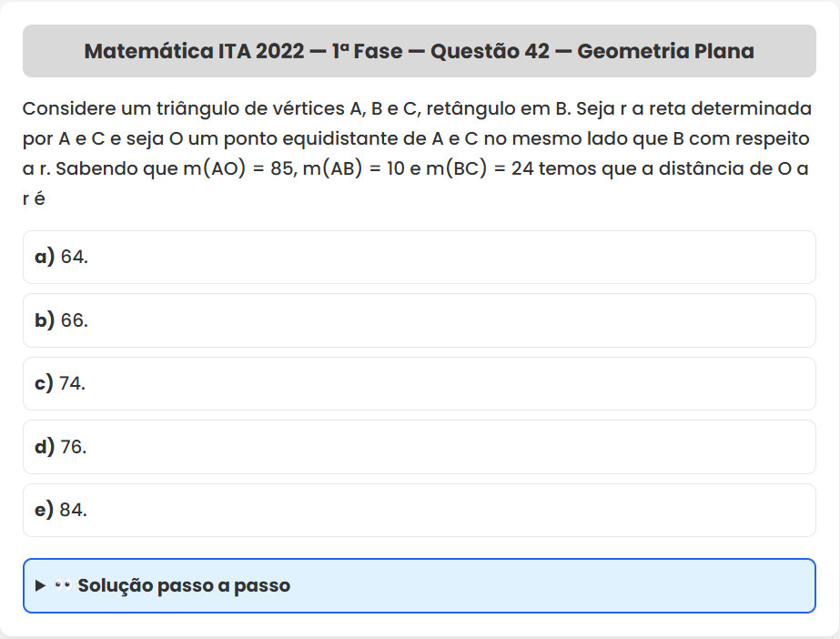
Task: Click "Geometria Plana" in the header
Action: (x=665, y=51)
